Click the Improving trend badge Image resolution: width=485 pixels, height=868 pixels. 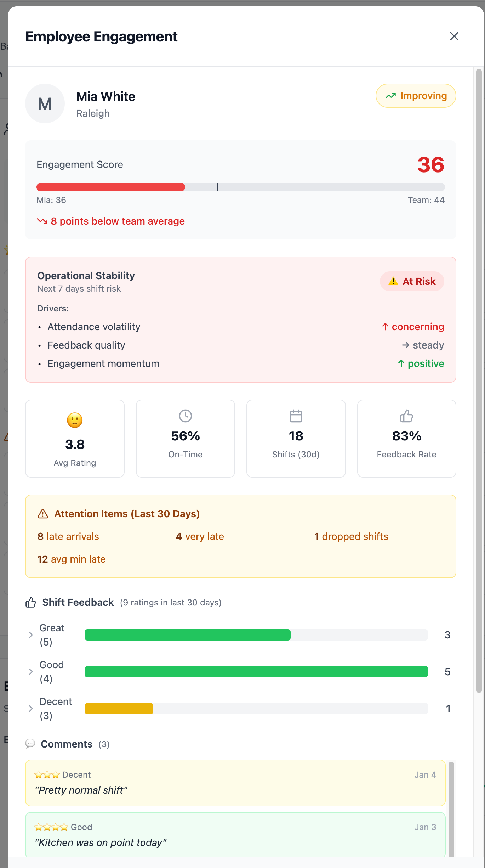click(x=416, y=96)
